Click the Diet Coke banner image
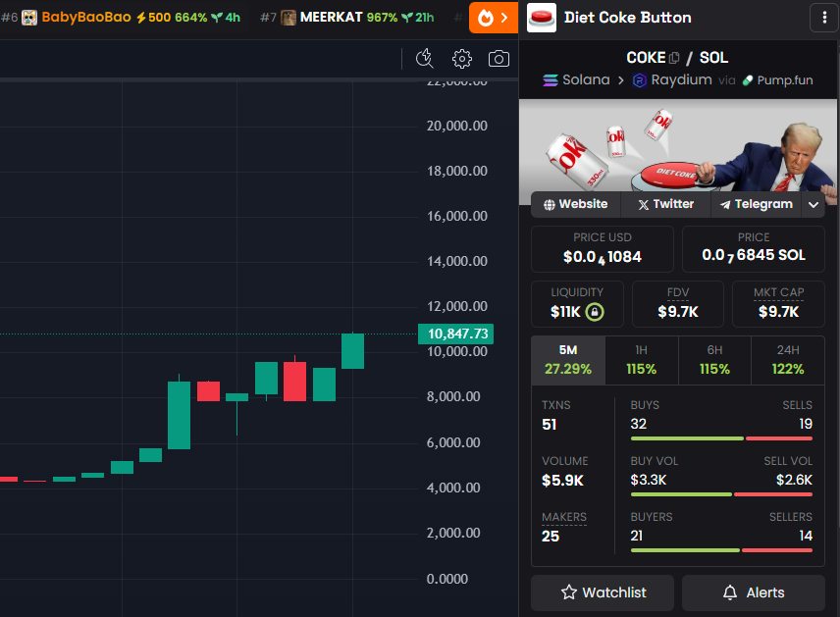This screenshot has width=840, height=617. [678, 145]
